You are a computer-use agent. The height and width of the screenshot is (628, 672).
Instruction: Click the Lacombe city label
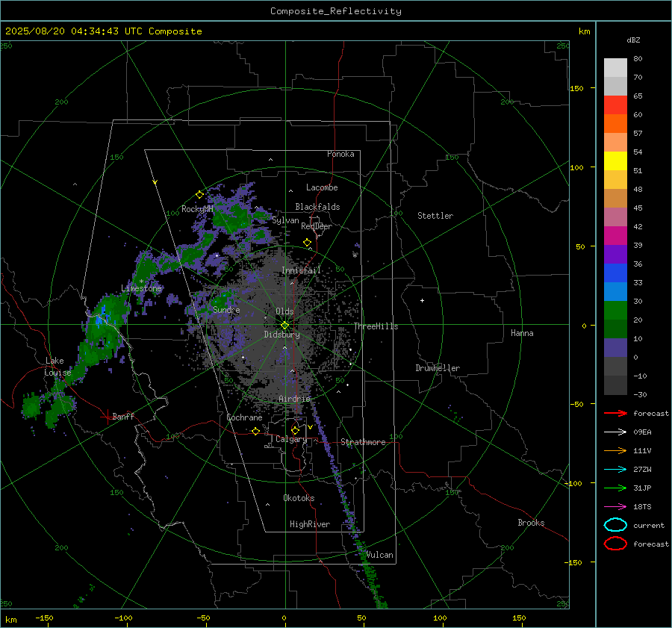tap(322, 187)
